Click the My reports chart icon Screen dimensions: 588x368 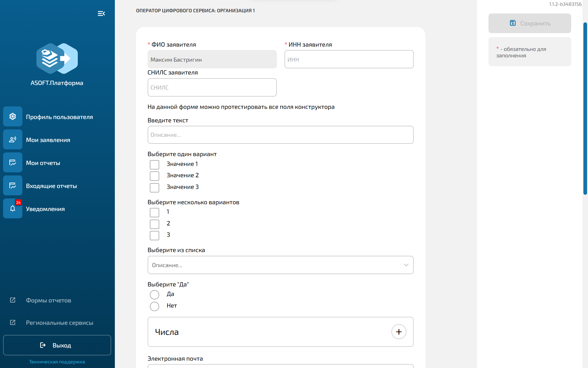coord(13,163)
